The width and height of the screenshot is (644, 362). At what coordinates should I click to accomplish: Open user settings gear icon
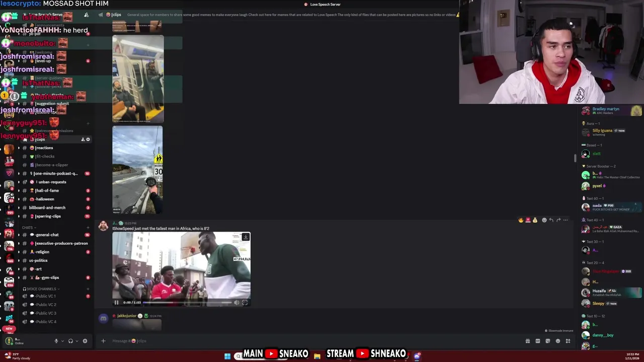pyautogui.click(x=85, y=341)
